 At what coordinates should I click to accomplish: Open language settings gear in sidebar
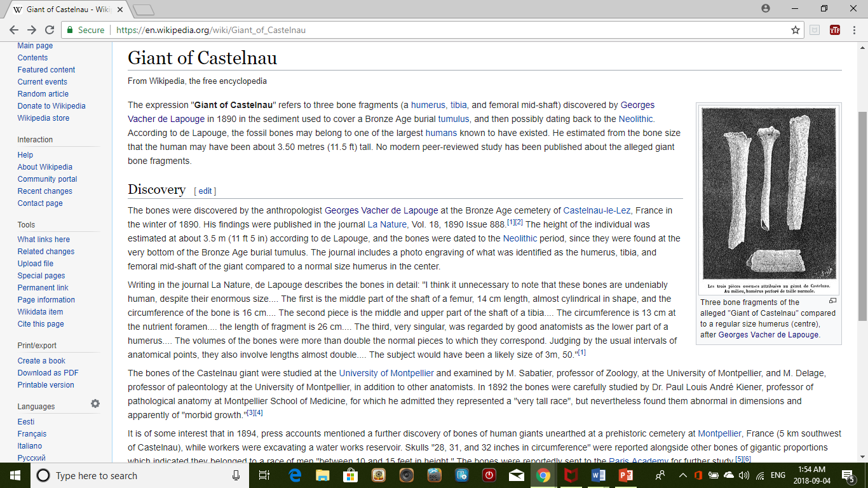(95, 403)
